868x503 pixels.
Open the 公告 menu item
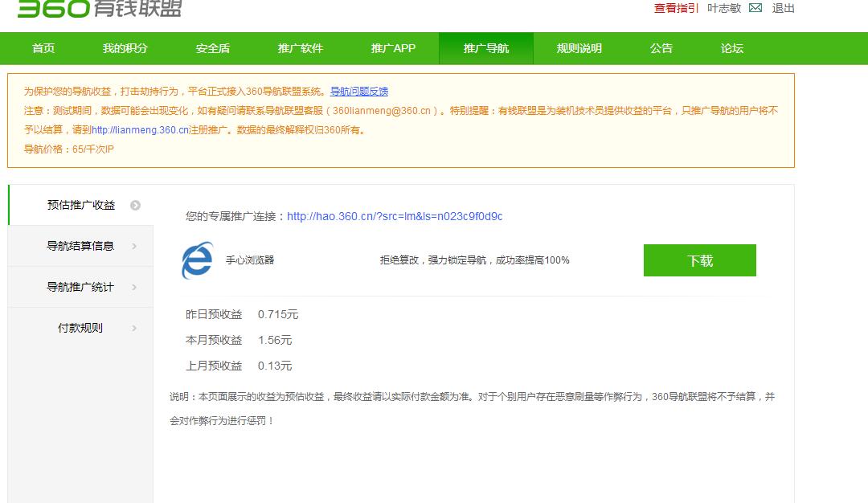[x=661, y=49]
